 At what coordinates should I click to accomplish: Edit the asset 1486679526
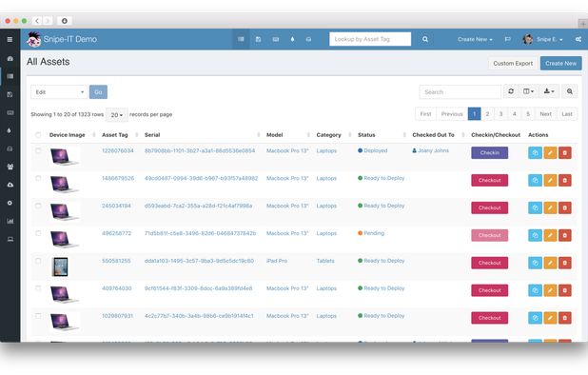click(550, 181)
